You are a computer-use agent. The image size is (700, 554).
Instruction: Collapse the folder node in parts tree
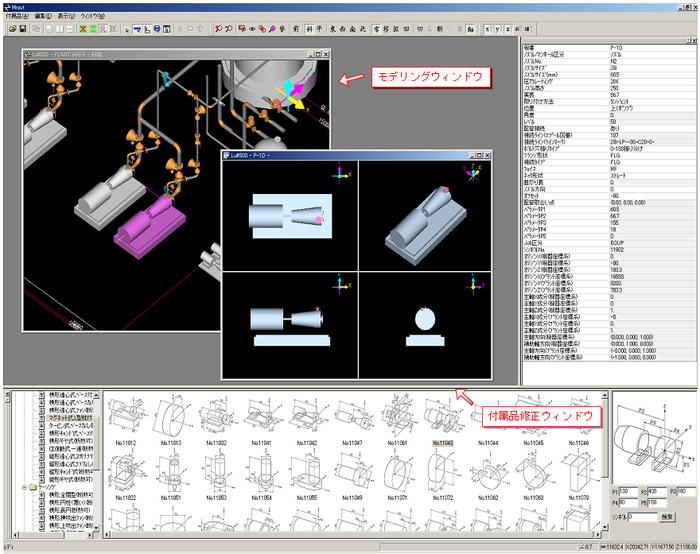[22, 489]
